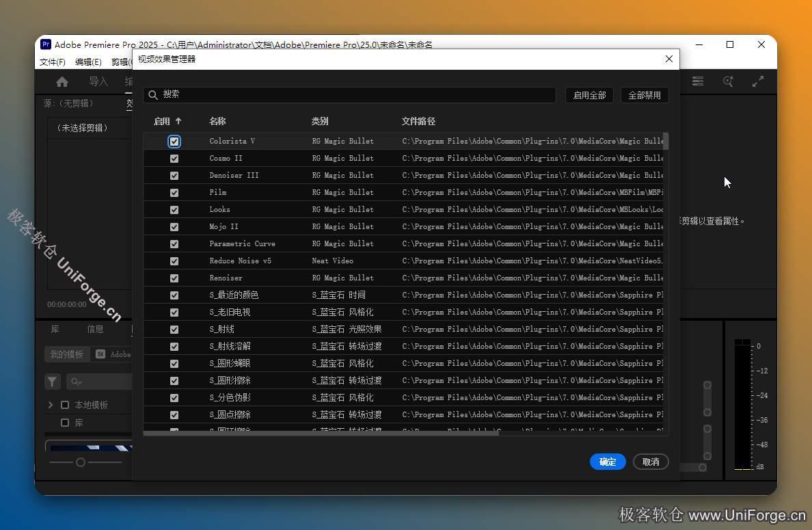The width and height of the screenshot is (812, 530).
Task: Confirm with the 确定 button
Action: click(x=608, y=462)
